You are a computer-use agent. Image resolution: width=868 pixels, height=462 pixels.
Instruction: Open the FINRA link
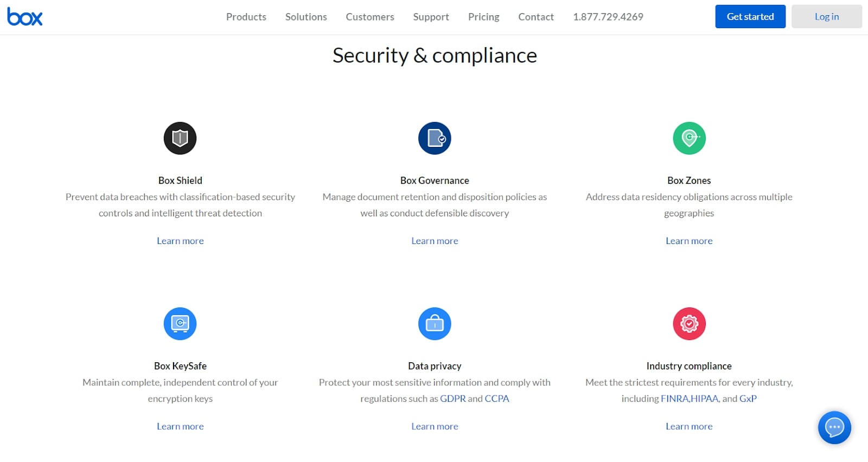675,399
